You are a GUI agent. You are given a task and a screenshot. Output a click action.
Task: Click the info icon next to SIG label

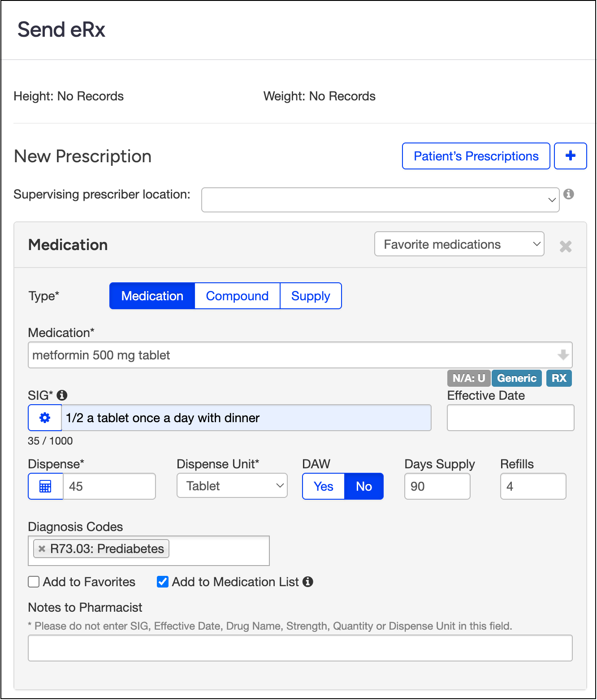click(62, 395)
